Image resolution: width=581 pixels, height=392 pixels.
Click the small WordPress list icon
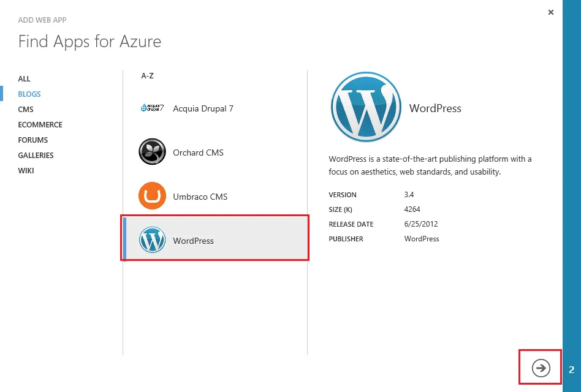(x=152, y=241)
